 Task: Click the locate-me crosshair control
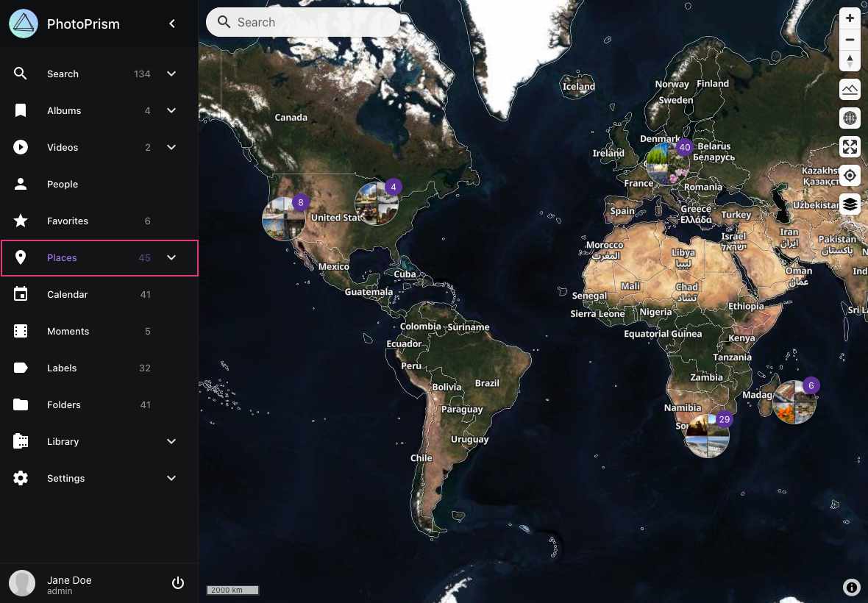pyautogui.click(x=850, y=175)
